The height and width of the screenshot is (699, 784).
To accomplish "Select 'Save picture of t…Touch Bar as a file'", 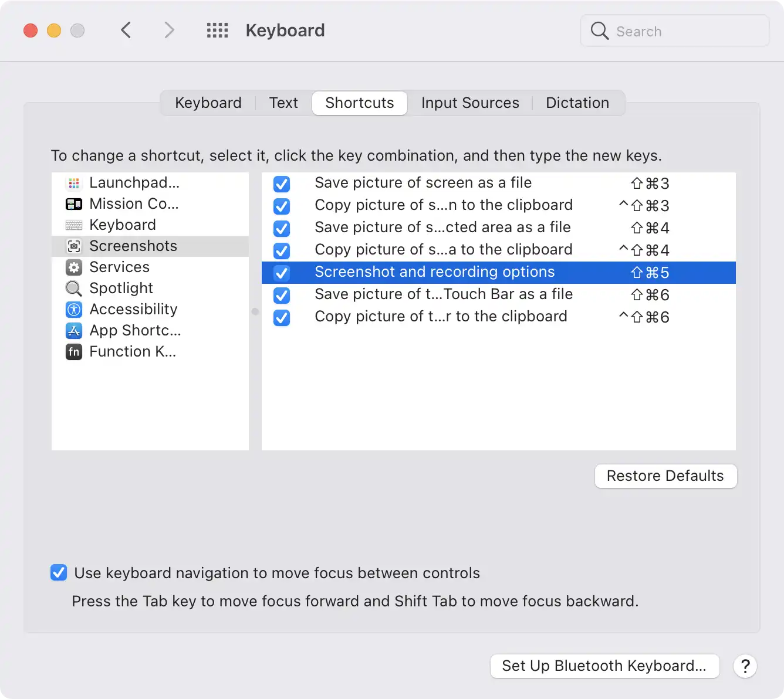I will pyautogui.click(x=444, y=294).
